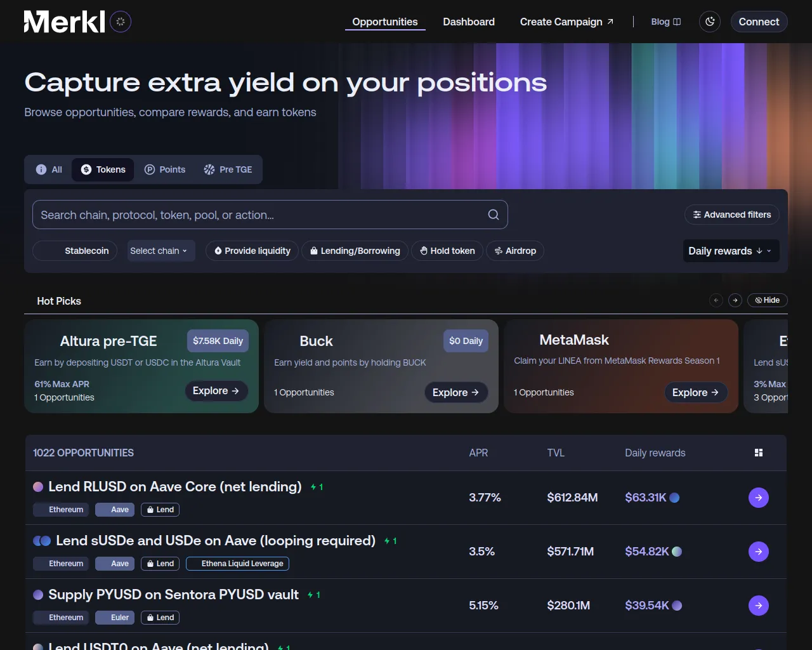The height and width of the screenshot is (650, 812).
Task: Open the Blog link
Action: pos(665,22)
